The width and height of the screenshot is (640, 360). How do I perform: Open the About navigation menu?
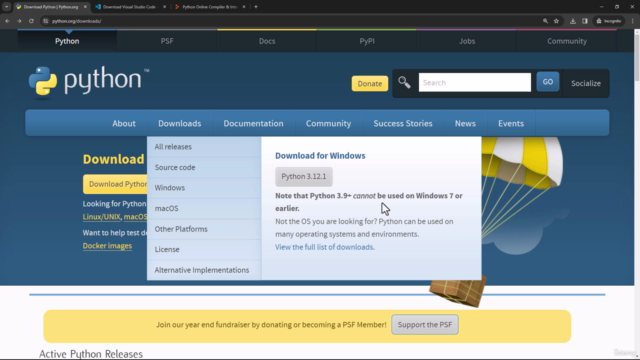(x=124, y=123)
